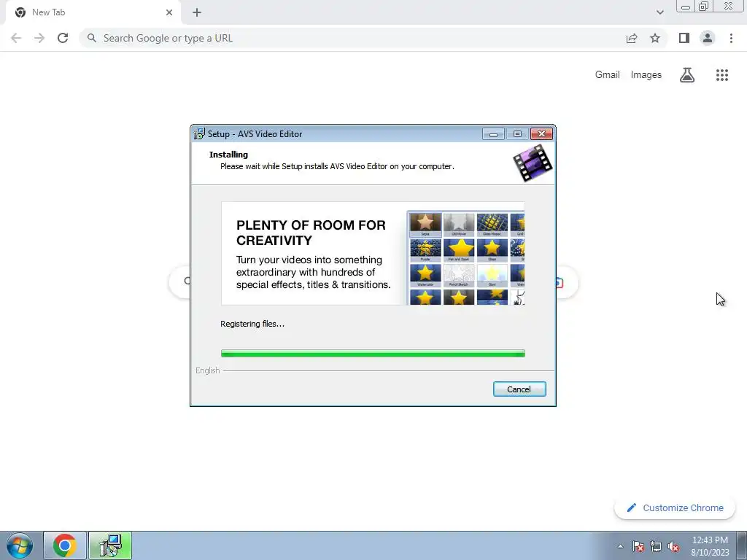Bookmark this tab with the star
This screenshot has height=560, width=747.
click(655, 38)
